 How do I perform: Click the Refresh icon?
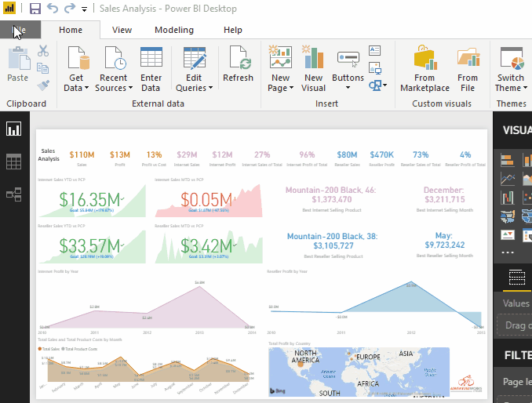[239, 58]
